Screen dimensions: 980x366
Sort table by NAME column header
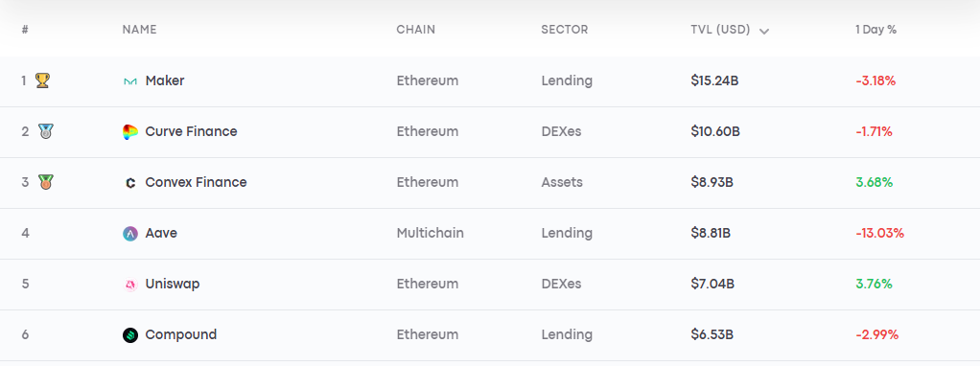point(139,30)
